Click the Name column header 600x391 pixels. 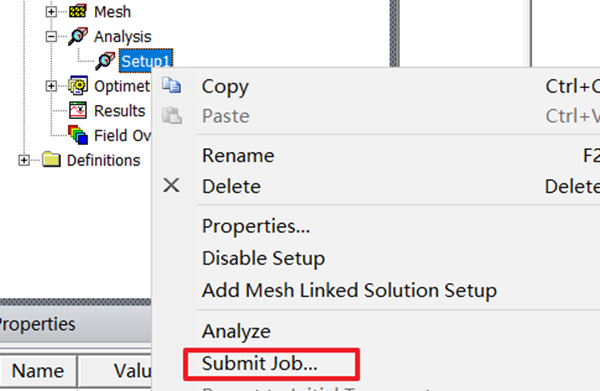point(38,371)
